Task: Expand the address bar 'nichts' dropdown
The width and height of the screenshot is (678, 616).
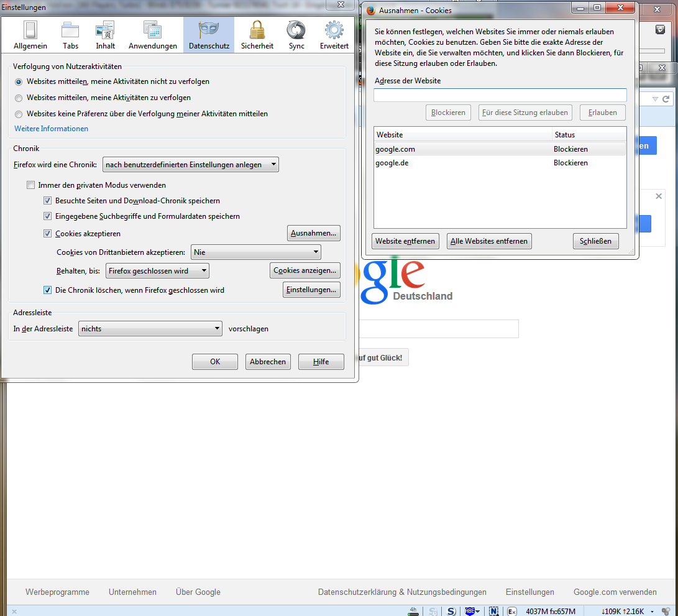Action: pos(150,329)
